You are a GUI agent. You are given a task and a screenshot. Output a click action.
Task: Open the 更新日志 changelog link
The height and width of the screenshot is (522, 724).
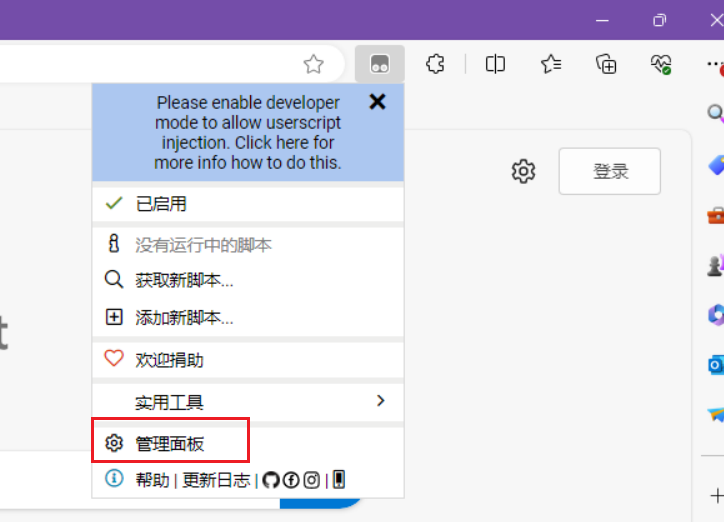pyautogui.click(x=216, y=480)
